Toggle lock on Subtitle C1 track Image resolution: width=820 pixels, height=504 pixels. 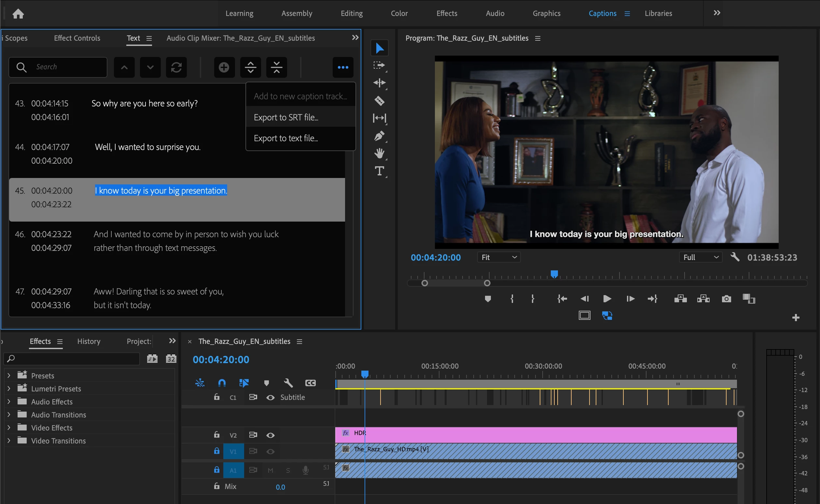tap(217, 397)
